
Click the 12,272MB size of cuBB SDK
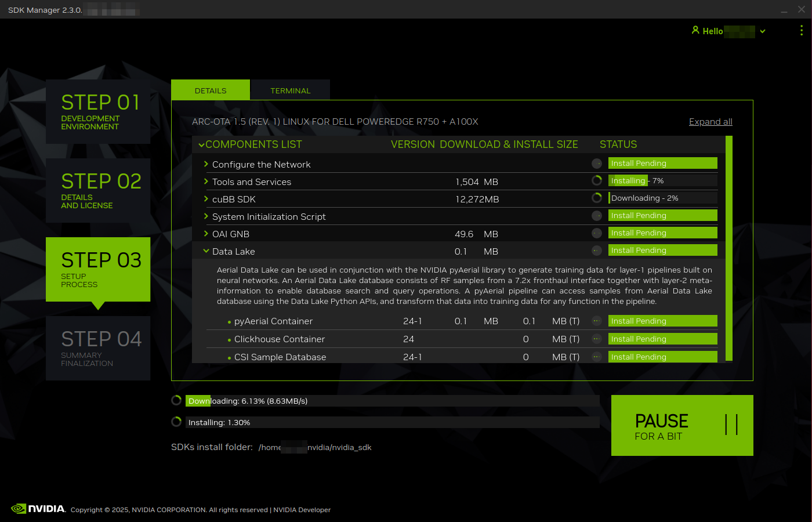point(477,200)
